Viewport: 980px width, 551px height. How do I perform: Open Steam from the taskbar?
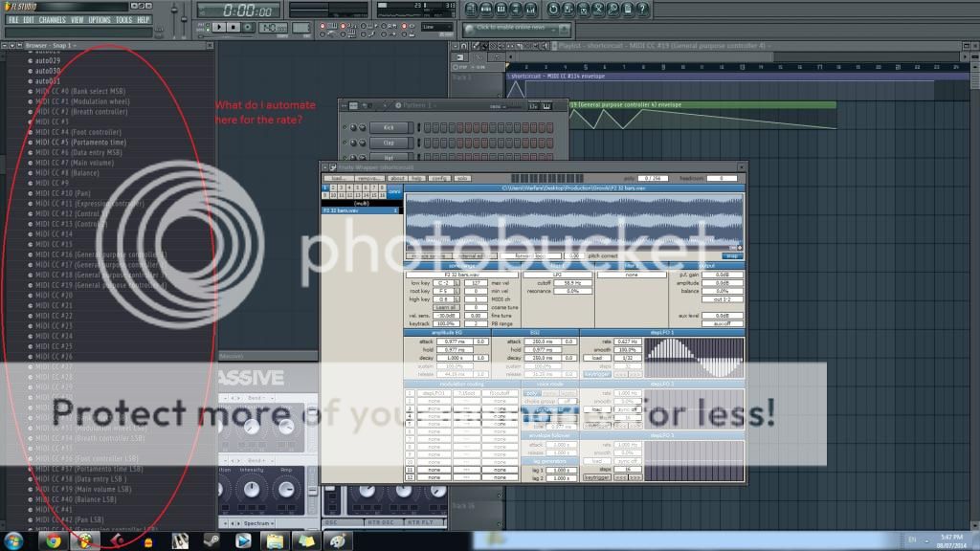[x=212, y=540]
